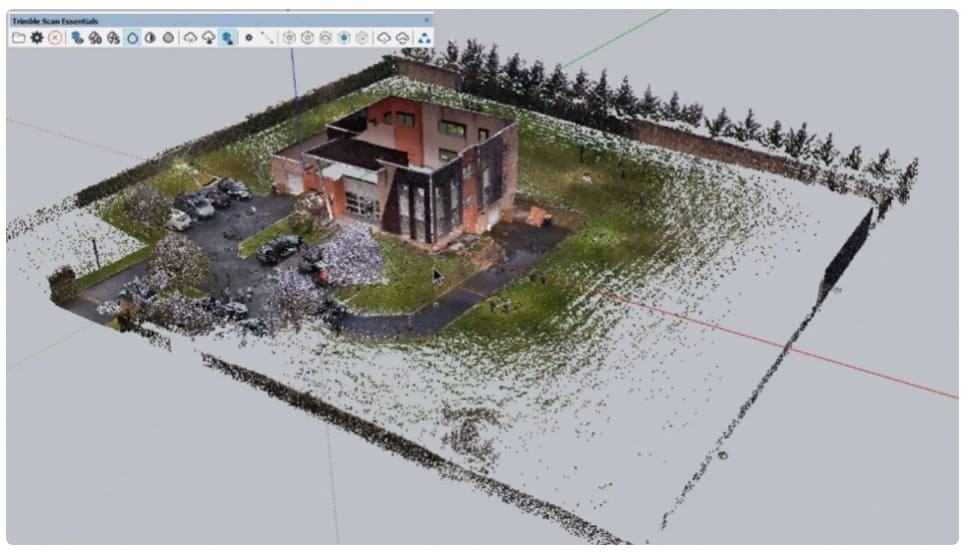Select the solid gray circle shading icon
970x552 pixels.
pos(168,38)
